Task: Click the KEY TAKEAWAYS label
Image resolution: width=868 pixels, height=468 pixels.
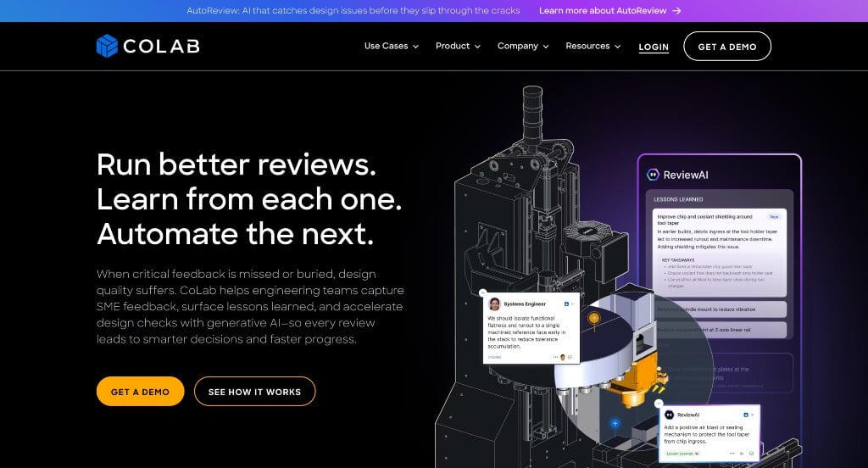Action: coord(678,259)
